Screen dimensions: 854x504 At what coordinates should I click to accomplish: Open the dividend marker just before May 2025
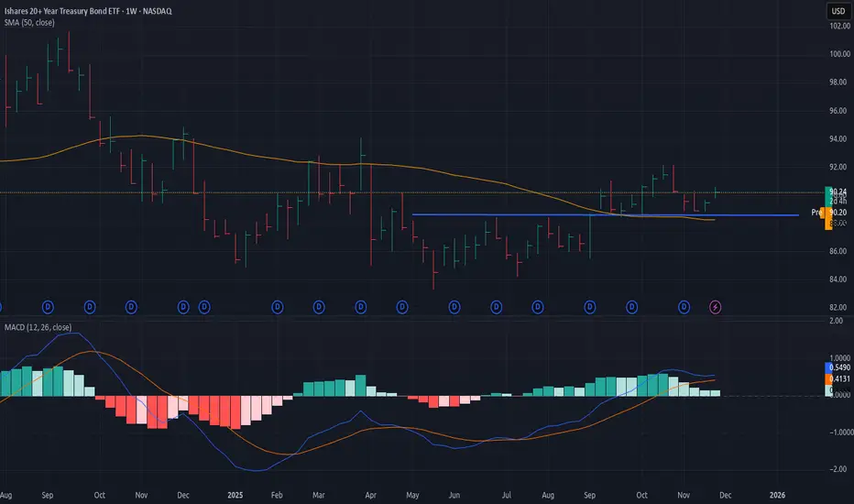click(402, 307)
